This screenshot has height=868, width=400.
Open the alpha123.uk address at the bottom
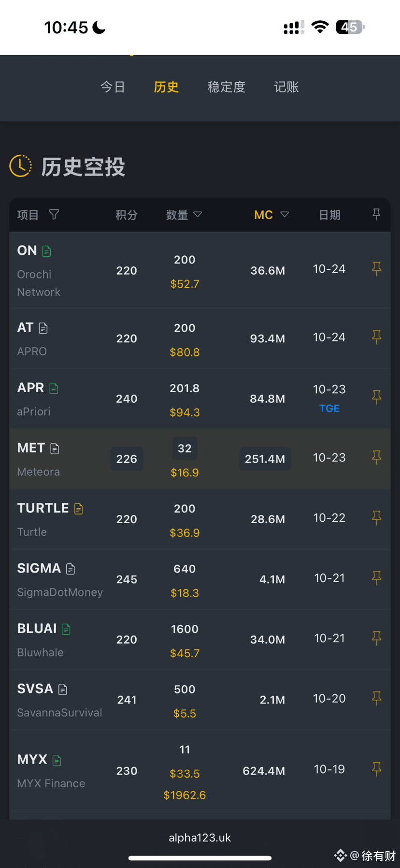point(200,838)
